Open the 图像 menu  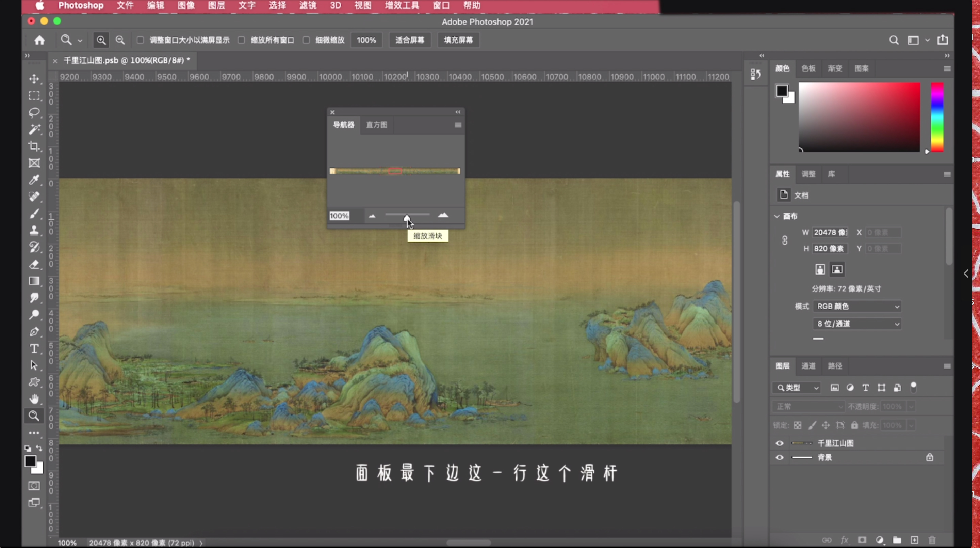[x=186, y=5]
